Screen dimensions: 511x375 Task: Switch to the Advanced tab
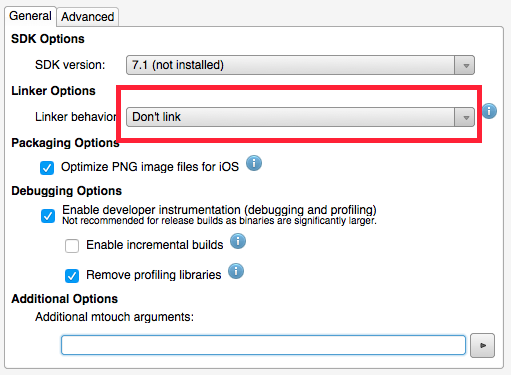88,17
